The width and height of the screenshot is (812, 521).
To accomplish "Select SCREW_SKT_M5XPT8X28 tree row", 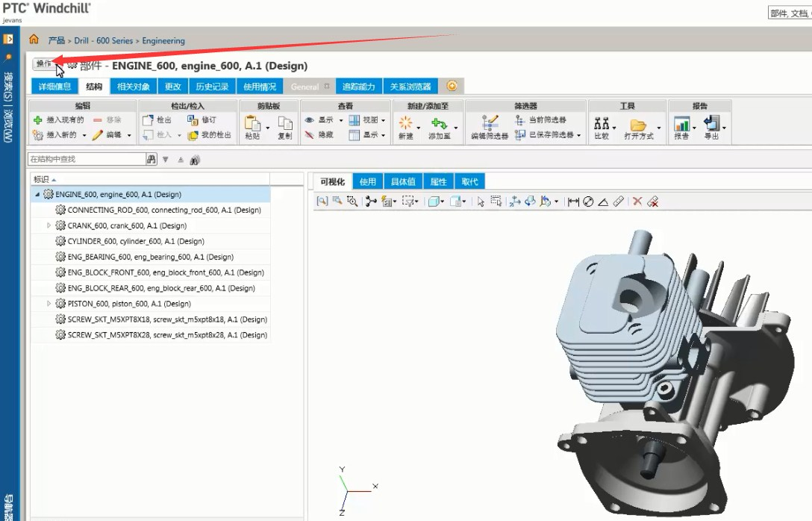I will pos(151,335).
